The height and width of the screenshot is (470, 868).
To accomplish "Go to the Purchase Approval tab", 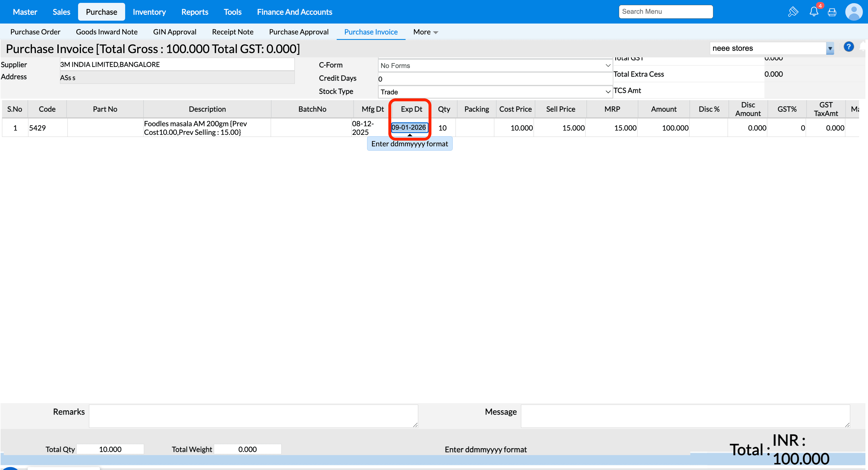I will [x=299, y=32].
